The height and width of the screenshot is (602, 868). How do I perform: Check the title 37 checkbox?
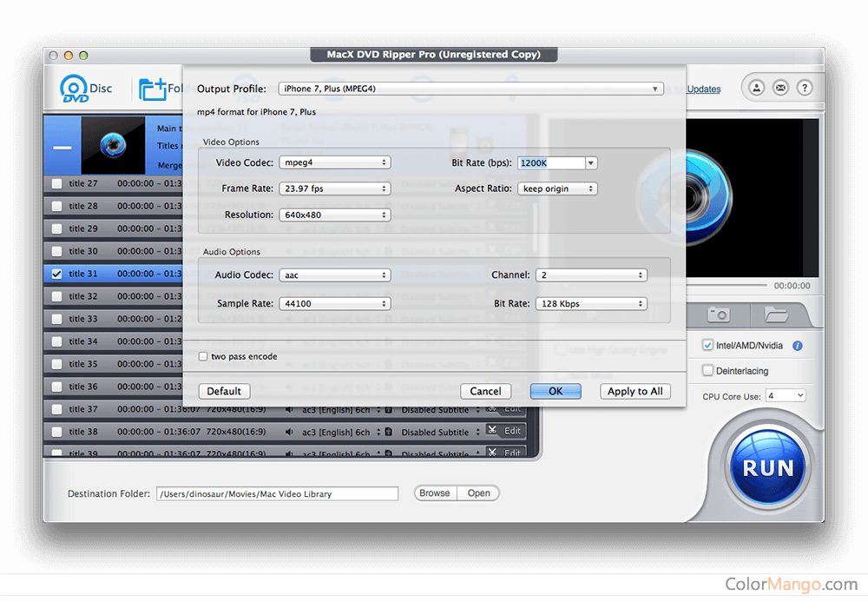[x=56, y=409]
